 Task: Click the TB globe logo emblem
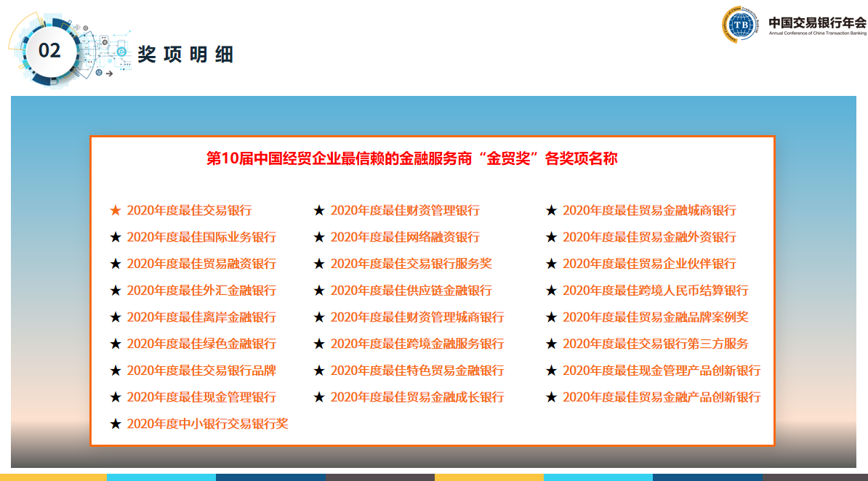[741, 24]
